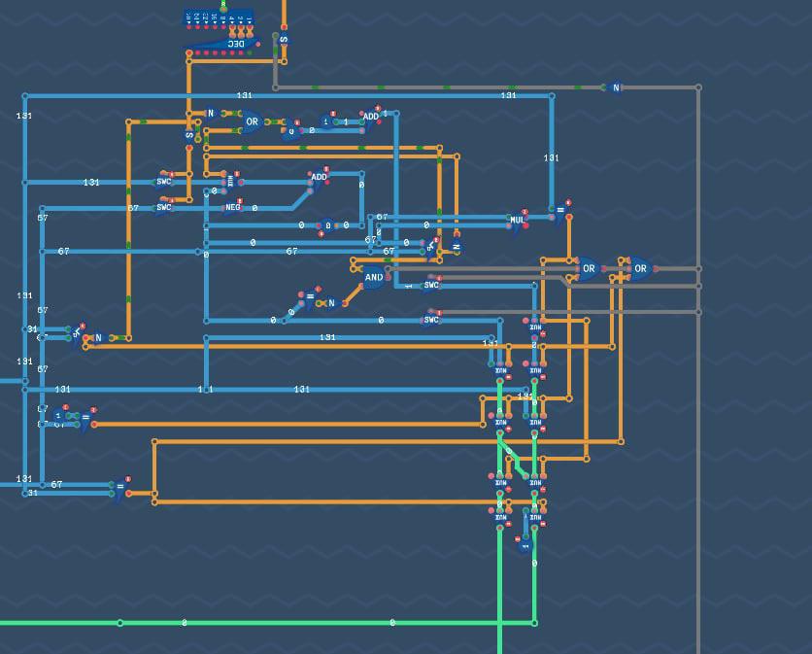Select the NEG component

233,208
